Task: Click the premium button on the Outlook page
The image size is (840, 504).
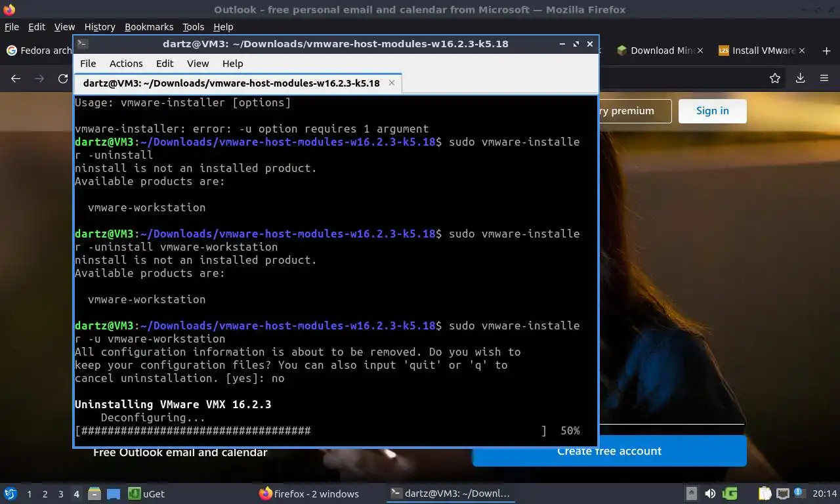Action: [x=635, y=111]
